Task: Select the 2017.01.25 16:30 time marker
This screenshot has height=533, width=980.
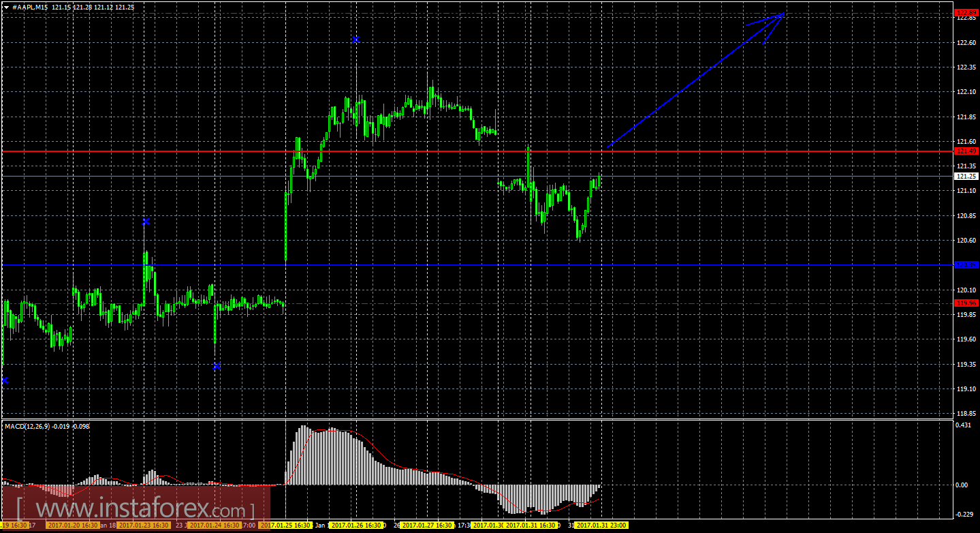Action: (286, 526)
